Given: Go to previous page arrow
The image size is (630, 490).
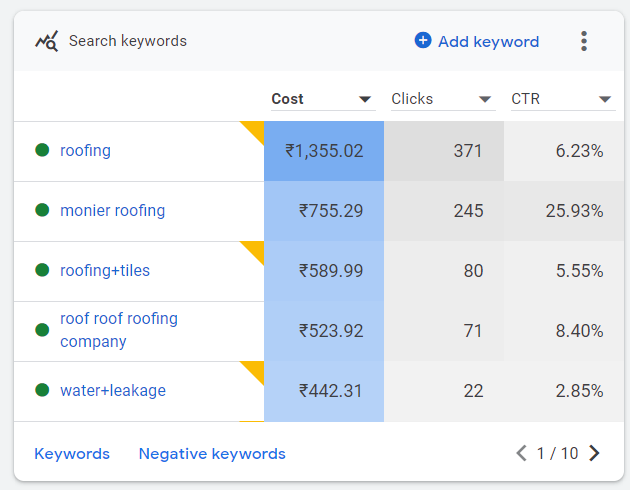Looking at the screenshot, I should (x=522, y=453).
